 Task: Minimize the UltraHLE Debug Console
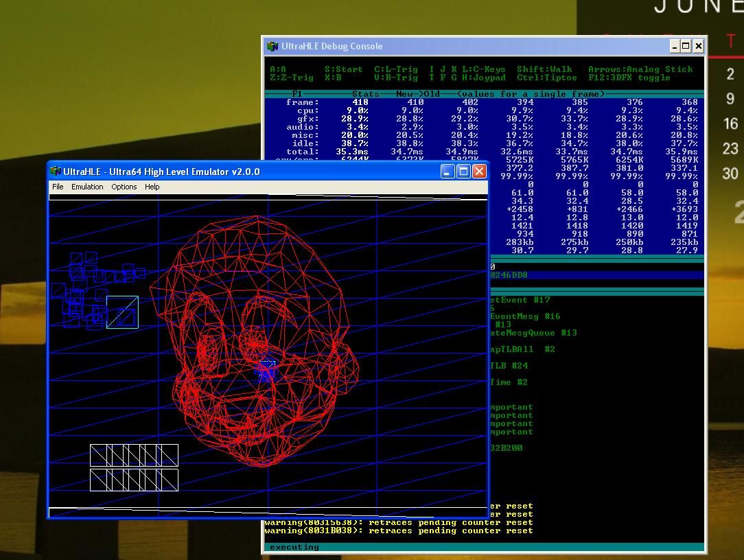tap(675, 46)
